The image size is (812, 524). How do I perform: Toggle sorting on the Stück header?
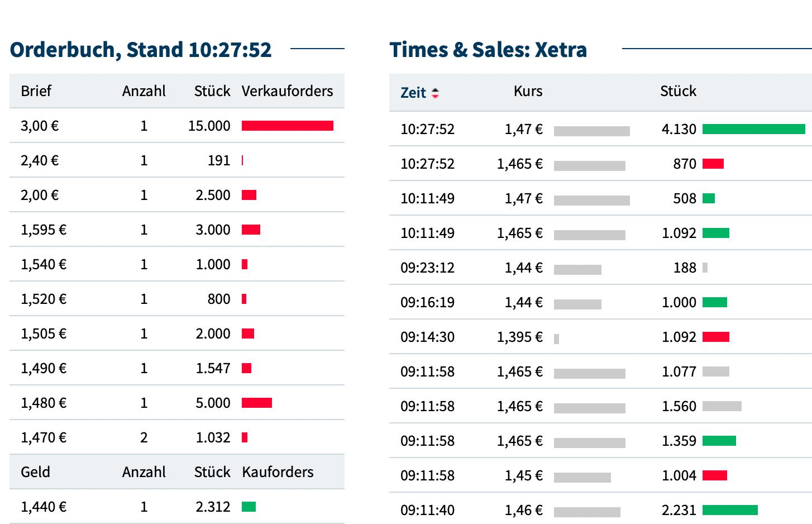coord(677,91)
